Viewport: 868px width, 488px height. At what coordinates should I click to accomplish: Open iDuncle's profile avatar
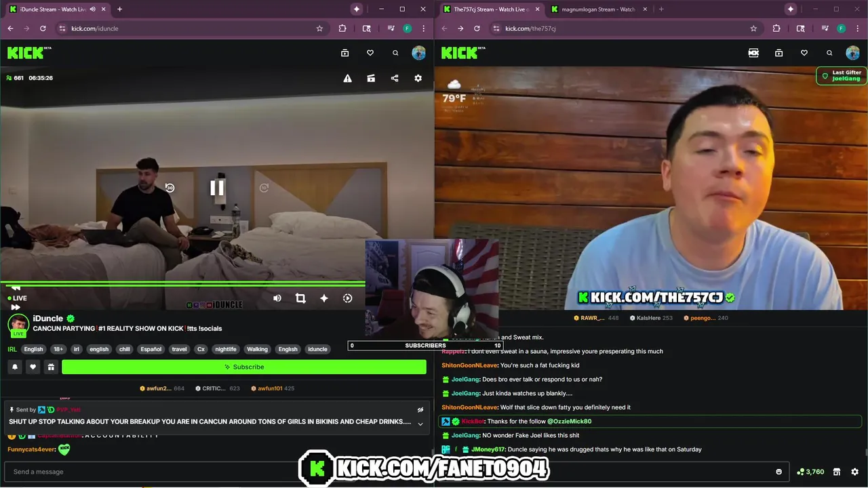coord(18,325)
